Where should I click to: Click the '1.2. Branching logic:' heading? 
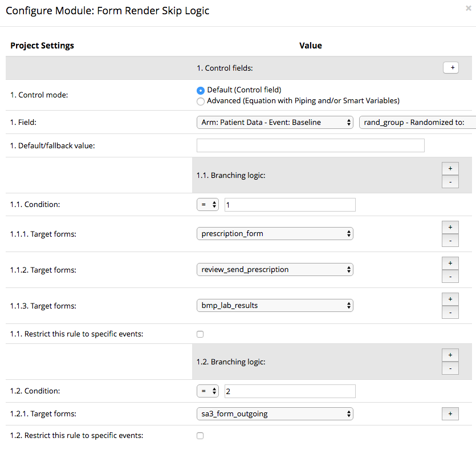click(231, 362)
